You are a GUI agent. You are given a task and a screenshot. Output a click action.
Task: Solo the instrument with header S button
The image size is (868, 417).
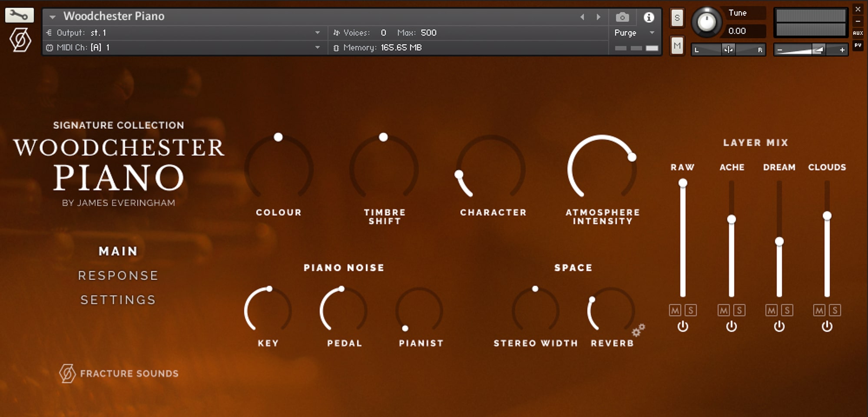click(677, 18)
